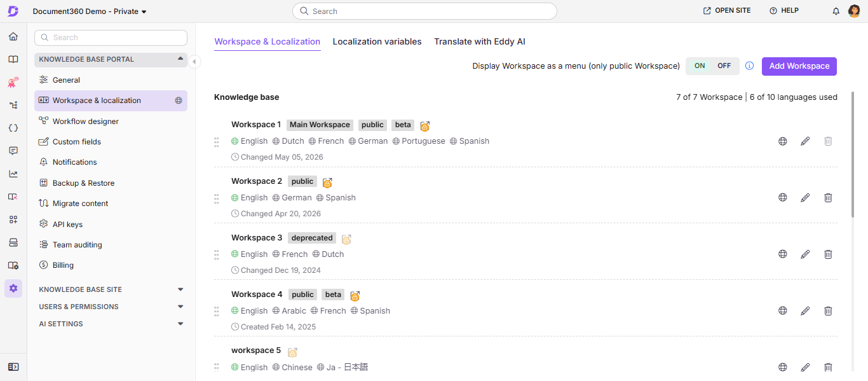Open the Document360 Demo - Private project dropdown
The height and width of the screenshot is (381, 868).
[90, 11]
